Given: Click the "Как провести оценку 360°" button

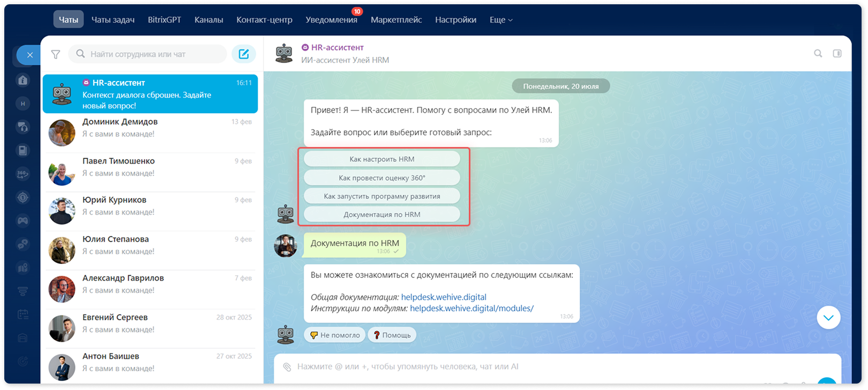Looking at the screenshot, I should pos(382,178).
